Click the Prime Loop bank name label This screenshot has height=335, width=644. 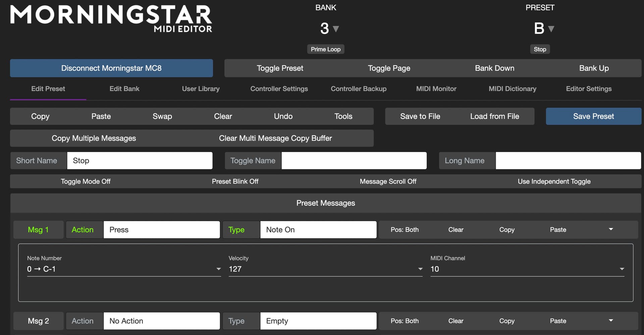coord(326,49)
